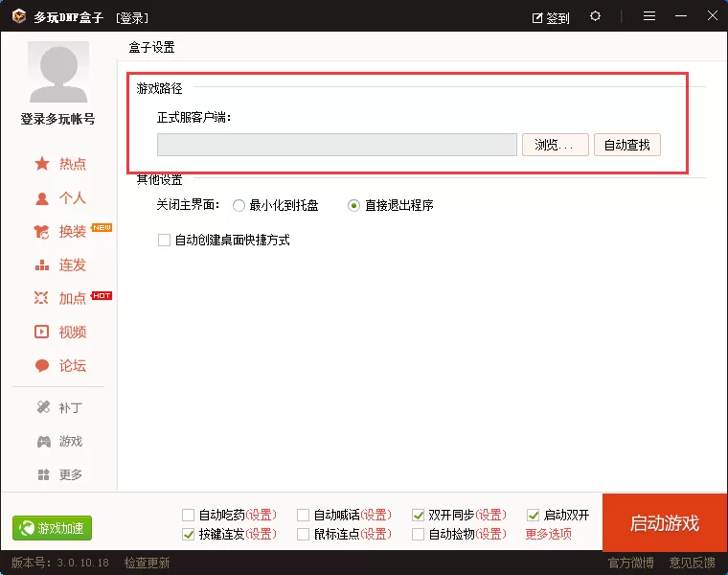Open 设置 link for 自动吃药
The width and height of the screenshot is (728, 575).
pos(261,515)
